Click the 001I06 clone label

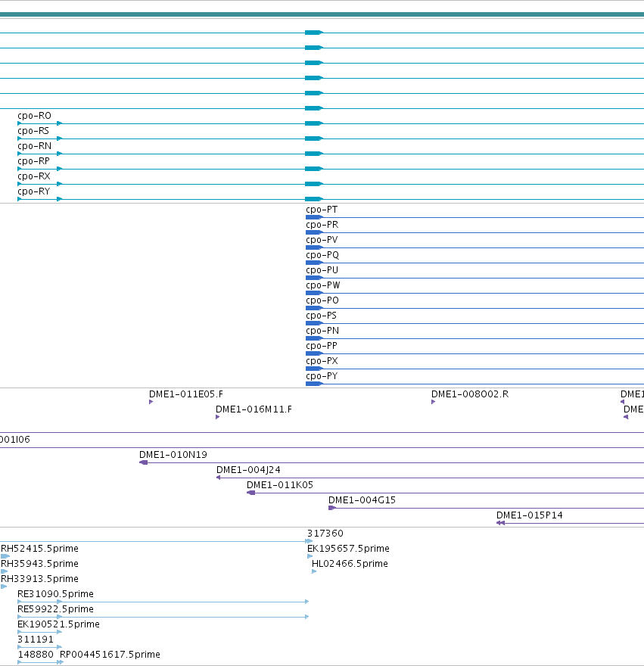tap(15, 440)
